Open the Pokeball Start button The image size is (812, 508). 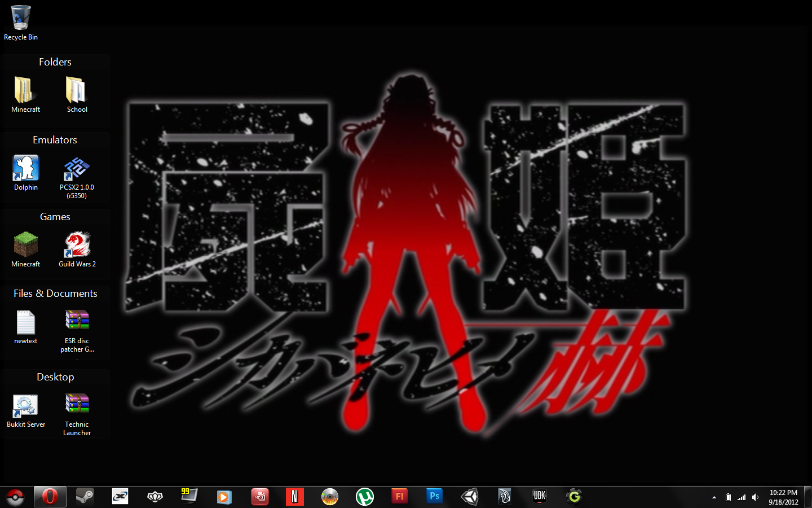15,497
